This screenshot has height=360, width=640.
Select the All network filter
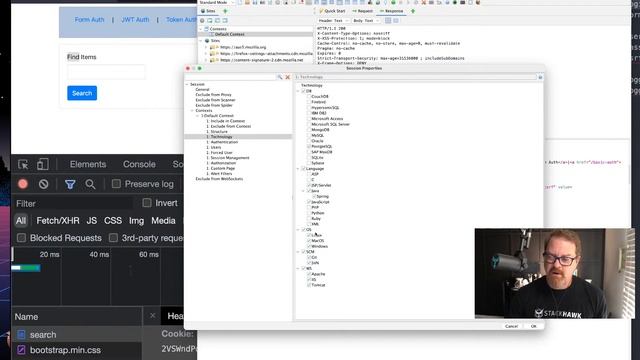(x=21, y=220)
